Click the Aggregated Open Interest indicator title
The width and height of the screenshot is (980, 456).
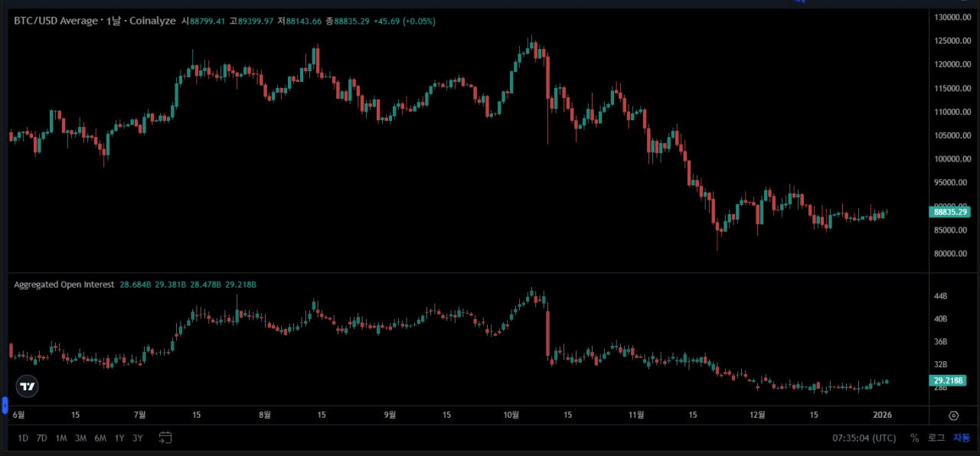point(64,284)
